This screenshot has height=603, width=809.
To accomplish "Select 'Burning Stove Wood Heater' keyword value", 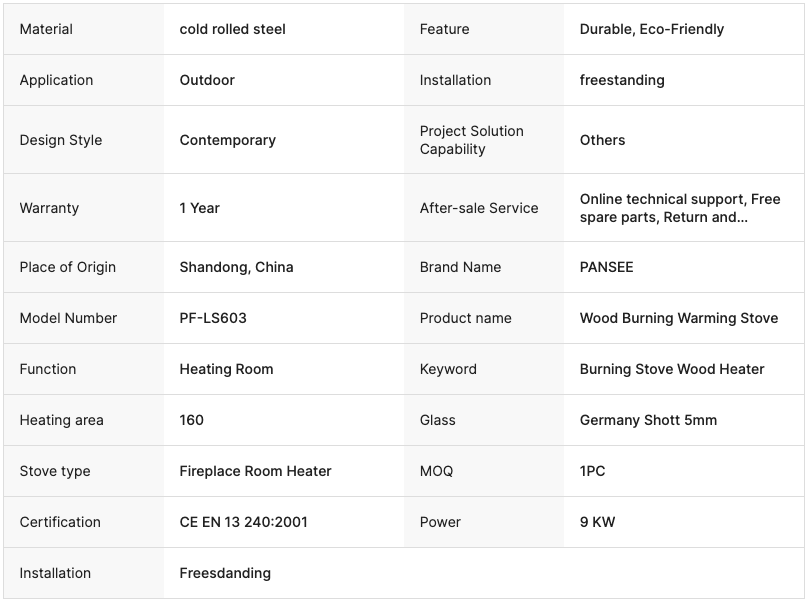I will coord(671,369).
